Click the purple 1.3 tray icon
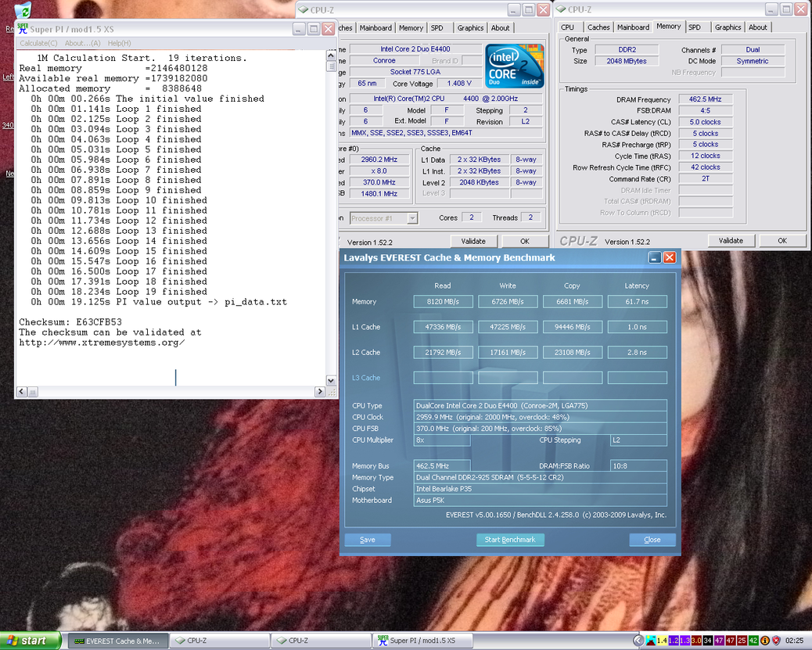Viewport: 812px width, 650px height. (684, 641)
